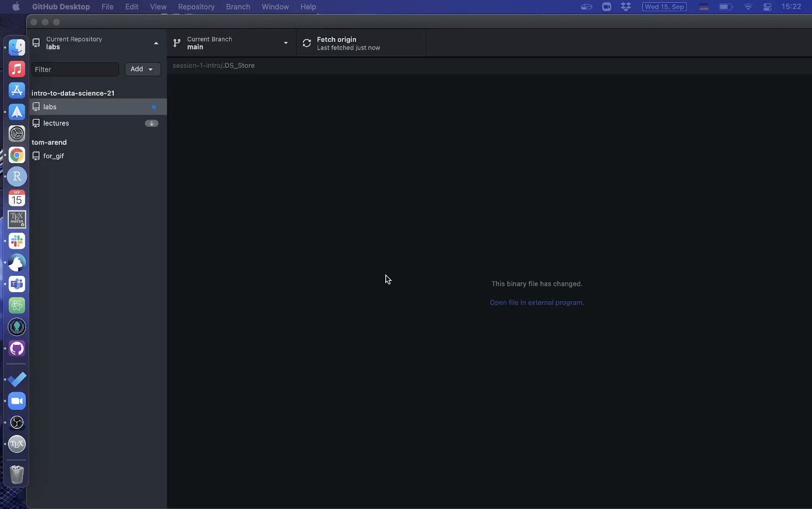Viewport: 812px width, 509px height.
Task: Select the lectures repository
Action: (x=56, y=123)
